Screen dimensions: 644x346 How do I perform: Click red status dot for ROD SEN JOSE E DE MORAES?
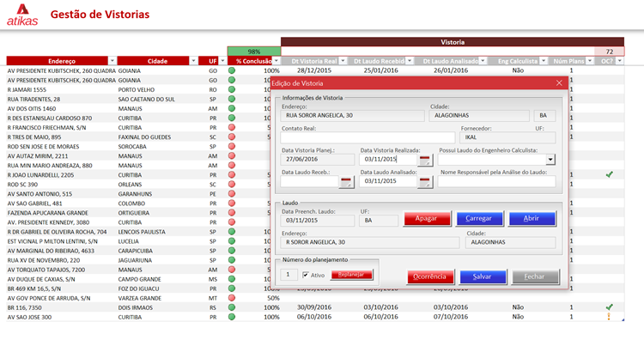232,146
